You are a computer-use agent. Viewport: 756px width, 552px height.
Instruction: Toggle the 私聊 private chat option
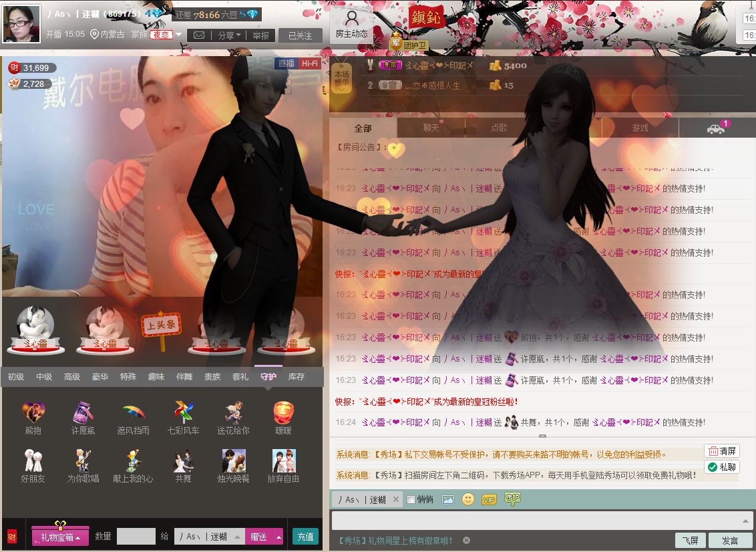(722, 467)
